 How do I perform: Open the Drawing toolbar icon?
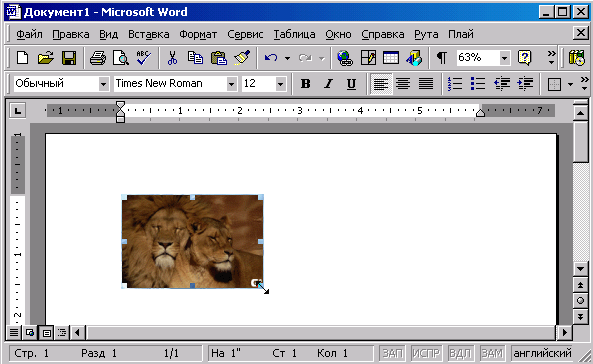pyautogui.click(x=414, y=58)
